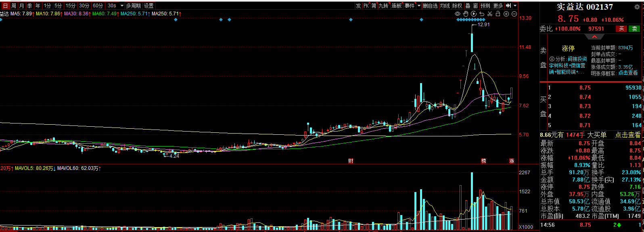
Task: Toggle 均线 moving average lines
Action: tap(445, 6)
